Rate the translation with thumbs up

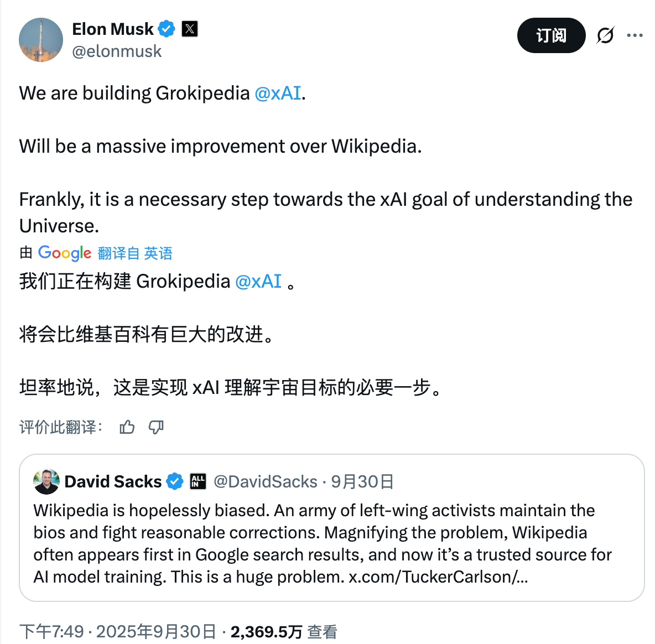click(x=127, y=427)
